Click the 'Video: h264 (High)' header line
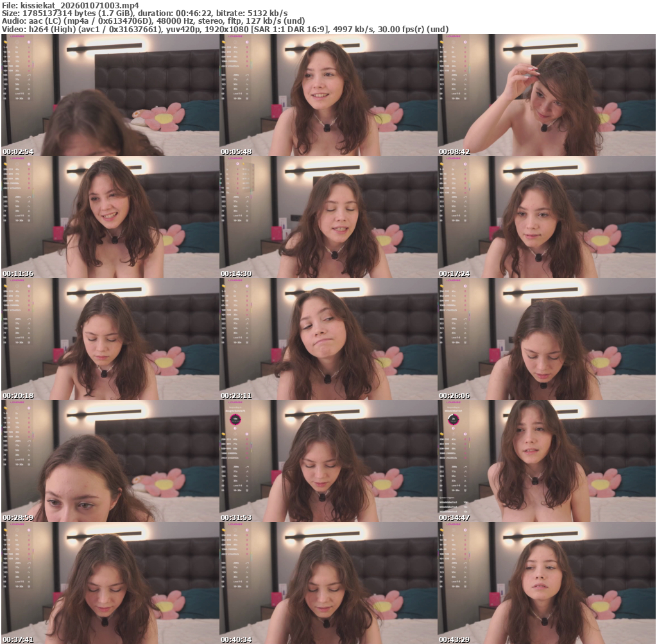The image size is (657, 644). [225, 30]
